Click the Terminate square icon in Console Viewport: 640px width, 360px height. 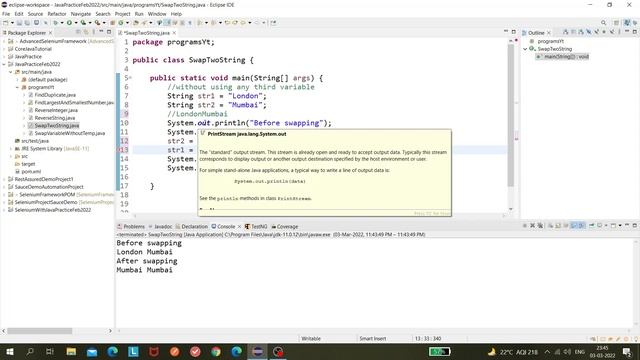tap(525, 225)
